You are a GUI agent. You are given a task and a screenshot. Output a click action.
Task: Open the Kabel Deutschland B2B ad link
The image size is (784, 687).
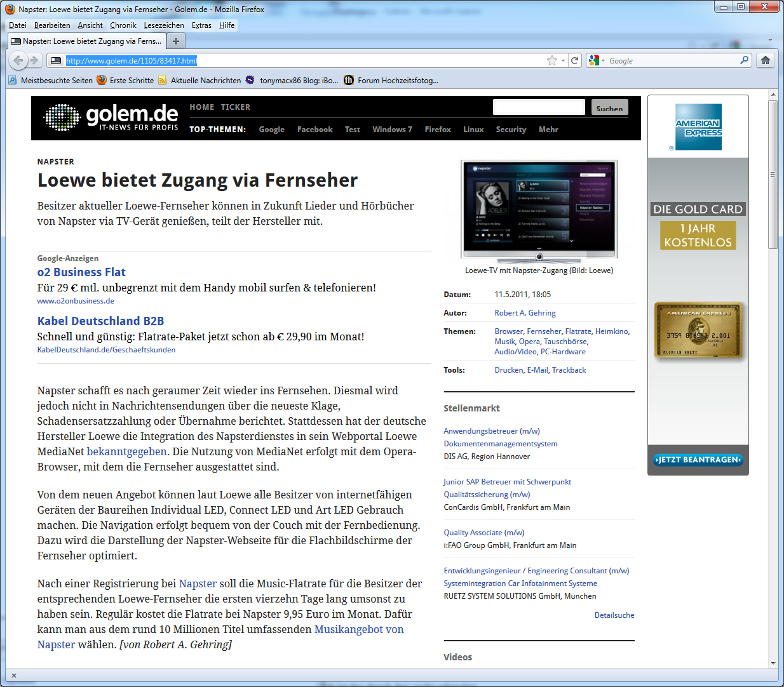coord(100,321)
